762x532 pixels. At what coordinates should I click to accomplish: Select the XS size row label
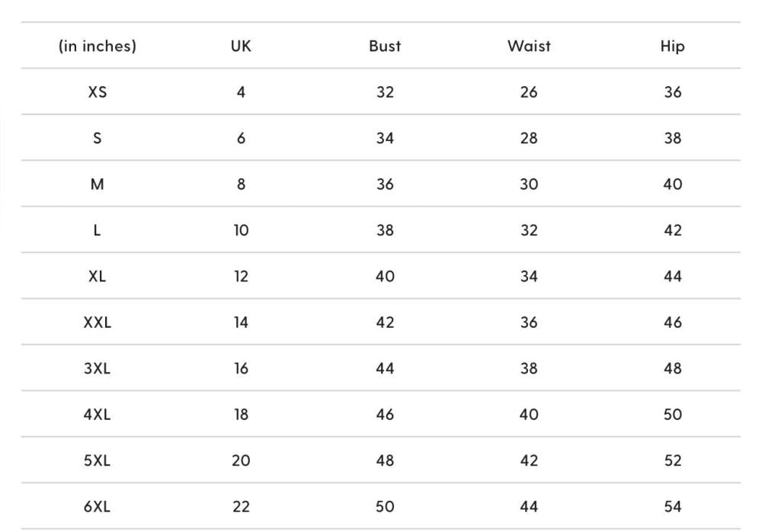[98, 92]
